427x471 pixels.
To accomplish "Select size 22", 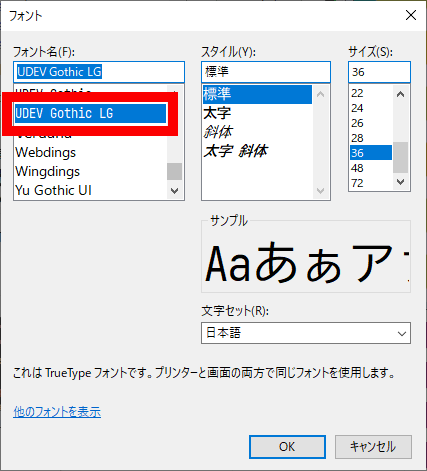I will pyautogui.click(x=357, y=93).
